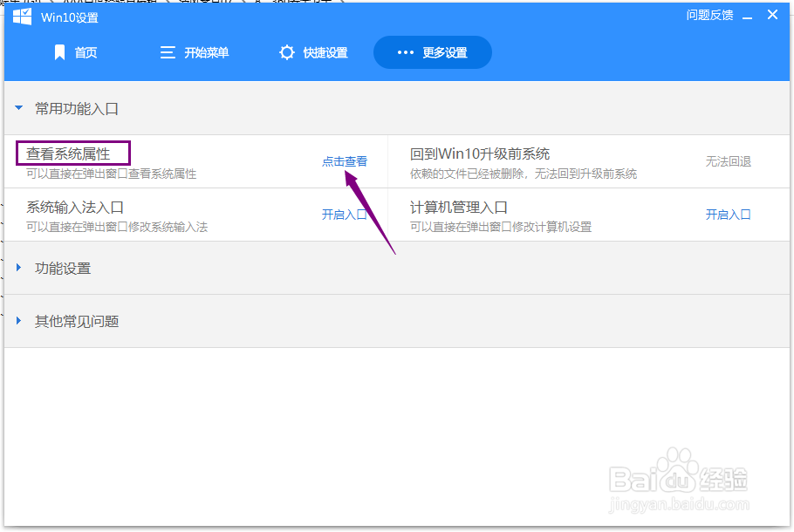This screenshot has width=794, height=532.
Task: Minimize the Win10设置 window
Action: click(x=748, y=17)
